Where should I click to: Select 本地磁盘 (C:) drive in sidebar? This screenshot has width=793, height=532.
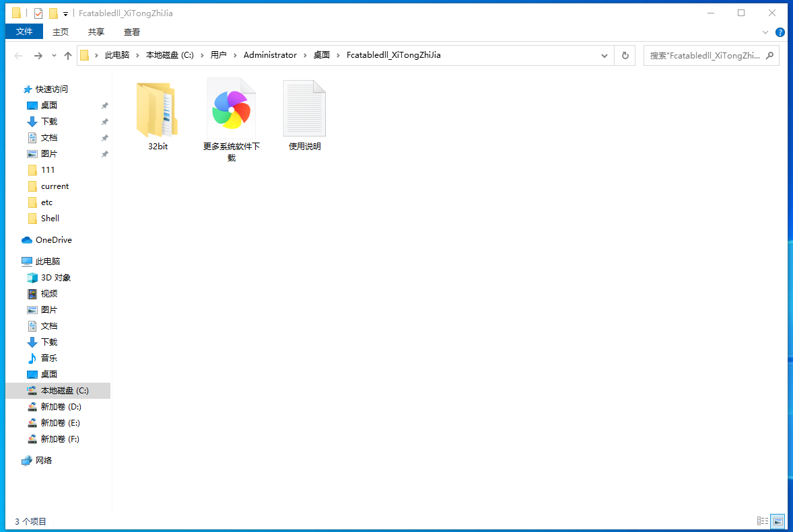click(58, 391)
